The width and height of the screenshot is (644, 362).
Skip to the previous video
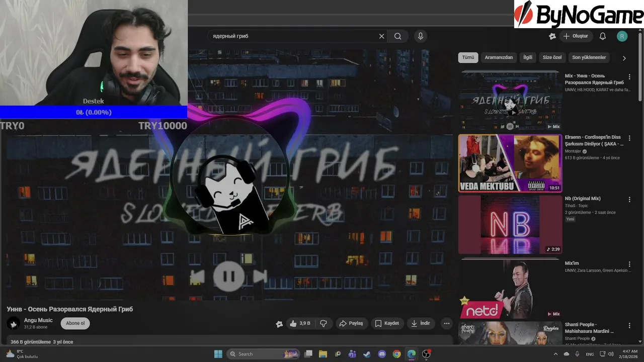(x=197, y=277)
